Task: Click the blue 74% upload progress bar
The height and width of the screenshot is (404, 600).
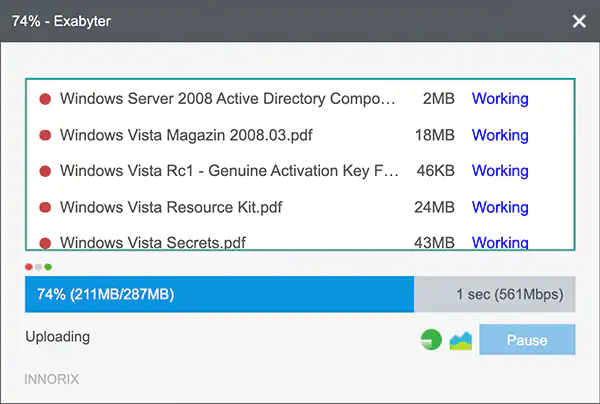Action: [x=219, y=294]
